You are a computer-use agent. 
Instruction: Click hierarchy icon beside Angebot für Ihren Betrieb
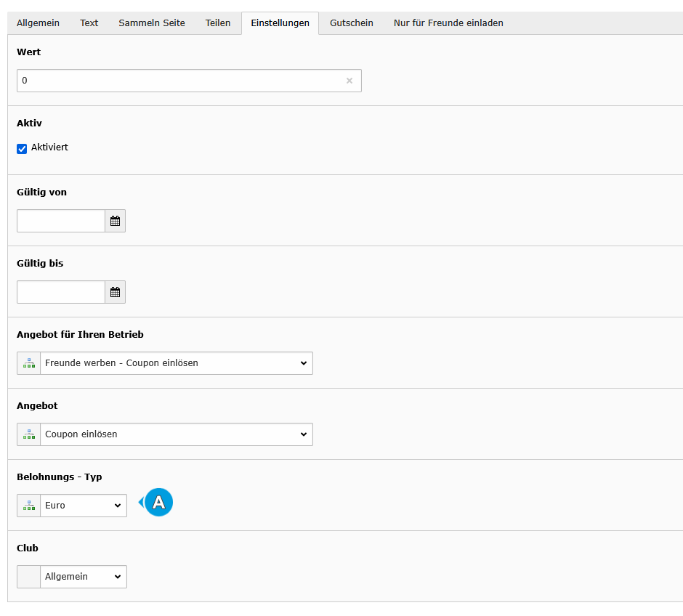[x=29, y=363]
